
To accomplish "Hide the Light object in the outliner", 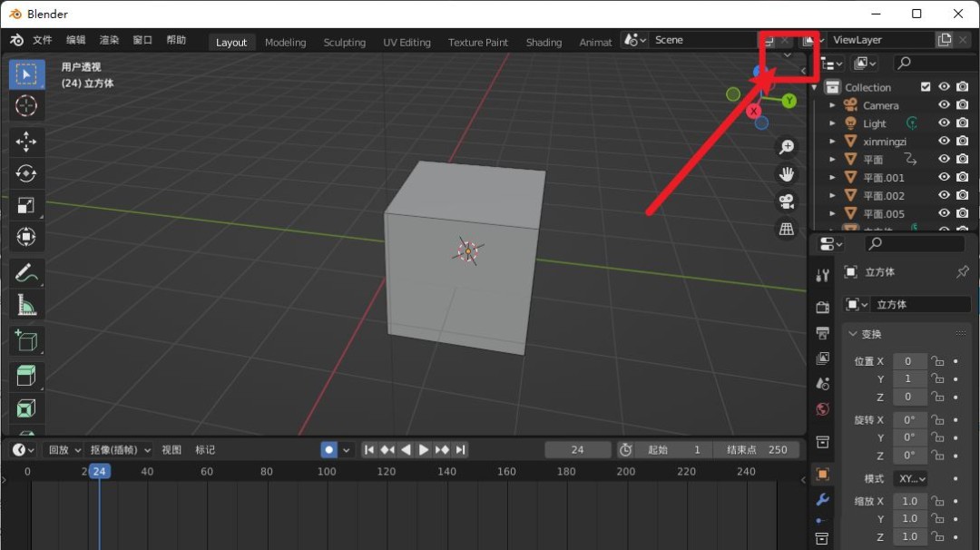I will click(x=944, y=123).
